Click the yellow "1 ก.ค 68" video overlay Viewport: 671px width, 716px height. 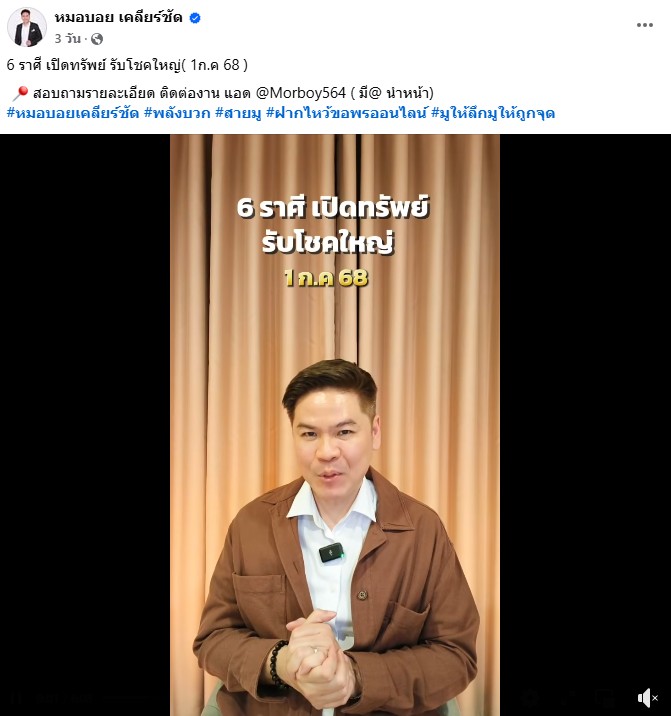326,278
